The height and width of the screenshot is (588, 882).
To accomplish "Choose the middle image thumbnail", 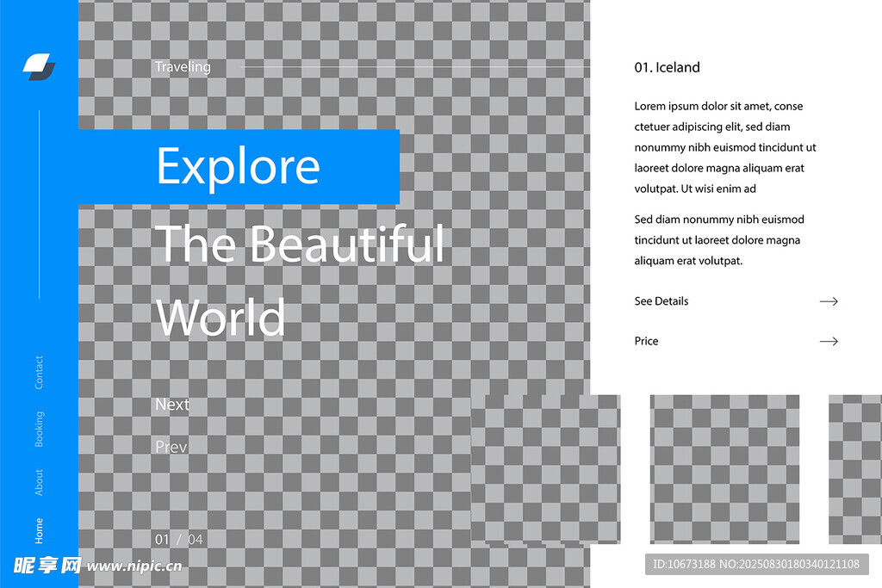I will point(724,469).
